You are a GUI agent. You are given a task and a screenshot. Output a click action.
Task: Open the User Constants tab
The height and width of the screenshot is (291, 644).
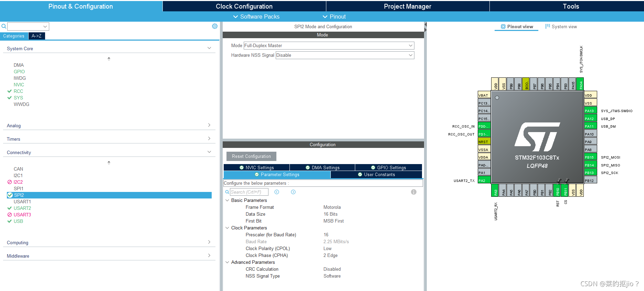pyautogui.click(x=376, y=174)
